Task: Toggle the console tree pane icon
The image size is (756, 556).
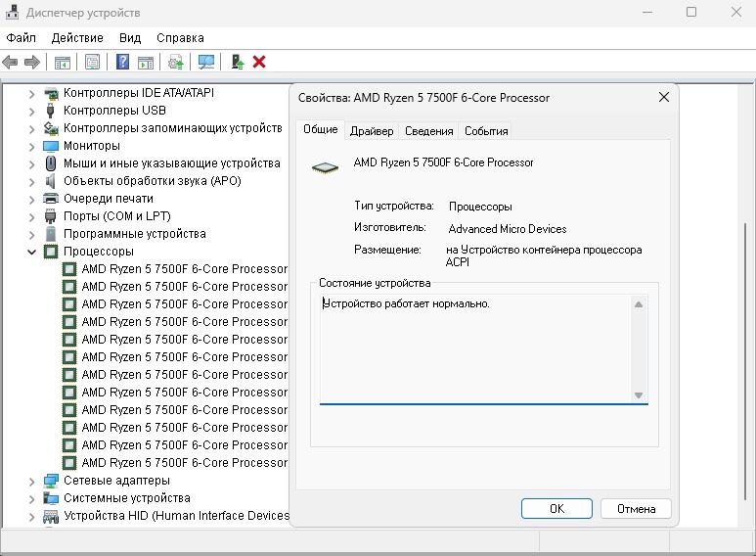Action: coord(63,63)
